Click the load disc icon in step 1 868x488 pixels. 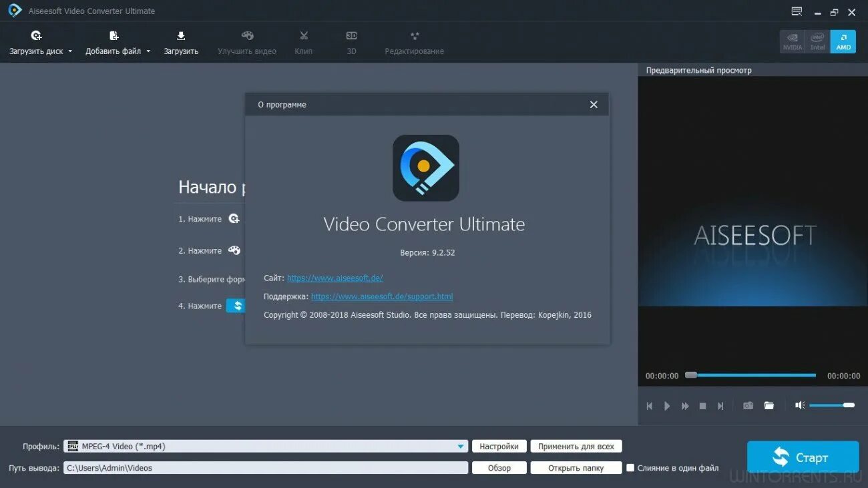pos(234,218)
